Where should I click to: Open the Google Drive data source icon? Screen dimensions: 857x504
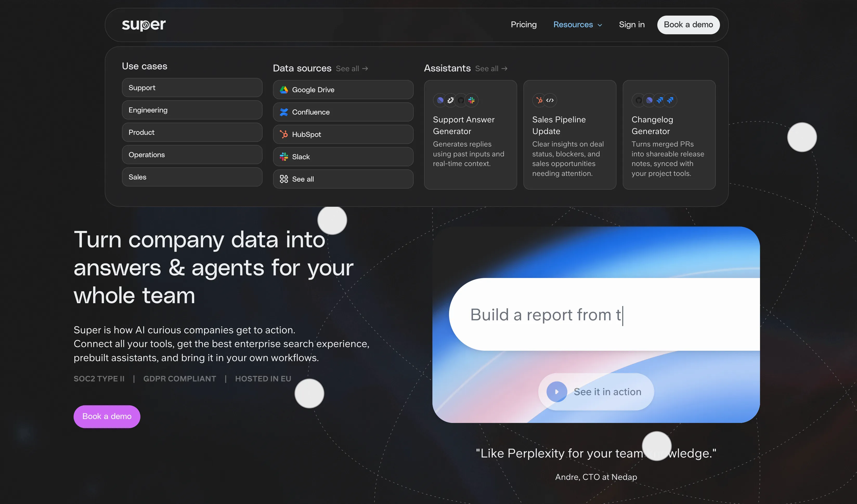[284, 90]
